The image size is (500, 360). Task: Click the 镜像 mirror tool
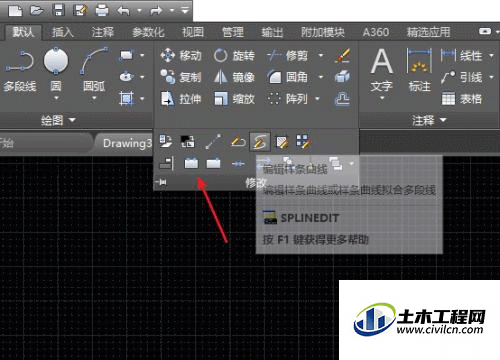click(x=234, y=77)
